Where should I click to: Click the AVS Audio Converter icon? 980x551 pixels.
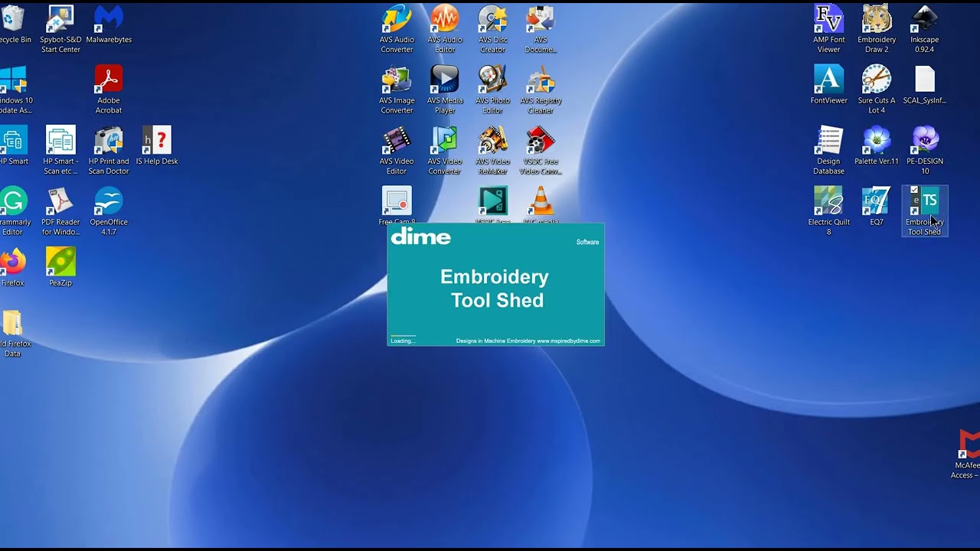click(397, 28)
